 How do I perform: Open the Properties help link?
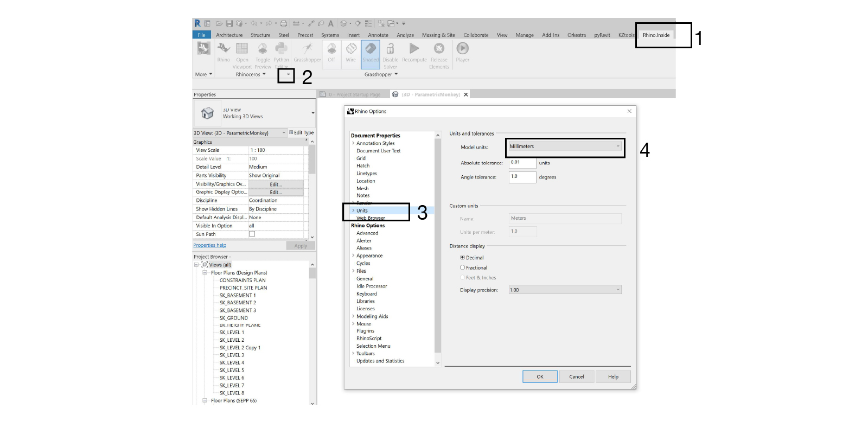(209, 245)
